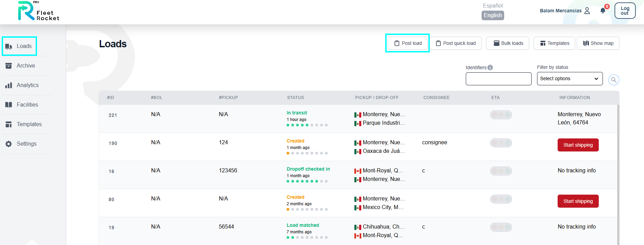Toggle ETA indicator for load 80
This screenshot has height=245, width=644.
tap(501, 199)
